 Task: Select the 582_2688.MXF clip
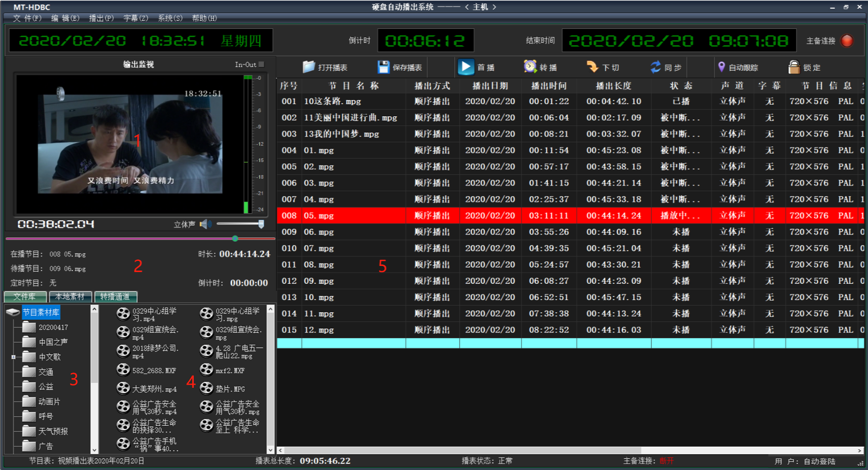click(x=146, y=371)
